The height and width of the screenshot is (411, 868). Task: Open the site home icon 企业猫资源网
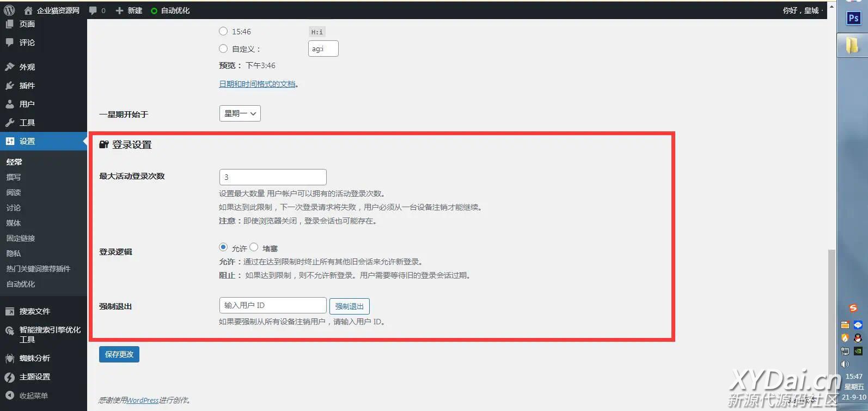(x=28, y=10)
